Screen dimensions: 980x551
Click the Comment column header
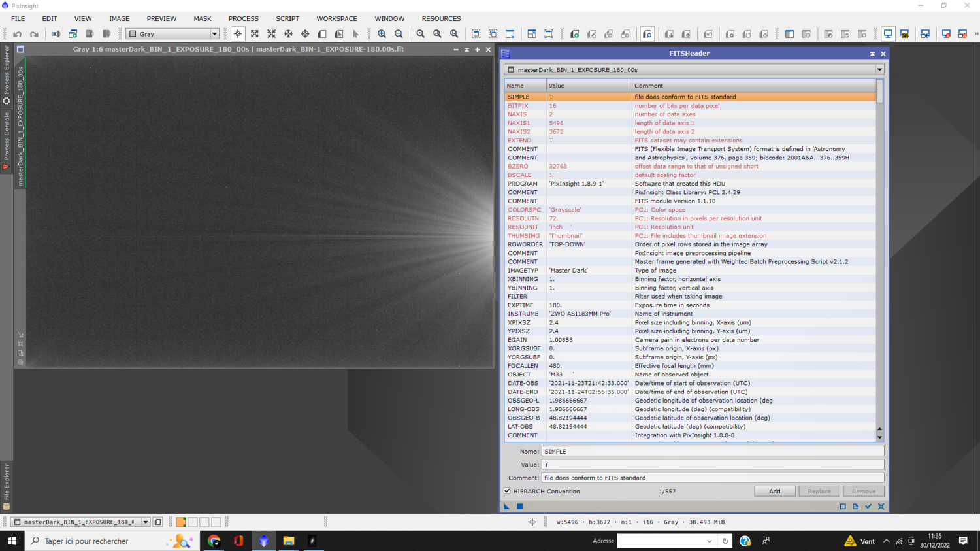pyautogui.click(x=754, y=86)
